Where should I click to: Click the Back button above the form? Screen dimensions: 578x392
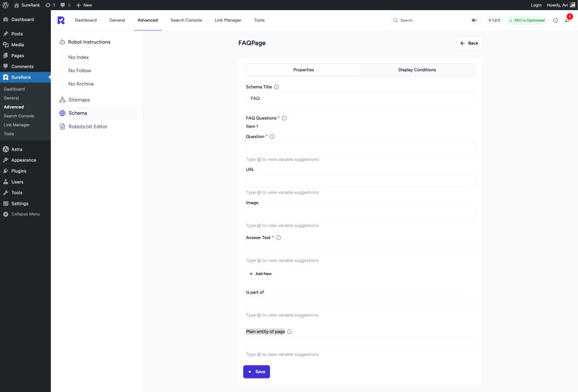pyautogui.click(x=468, y=43)
